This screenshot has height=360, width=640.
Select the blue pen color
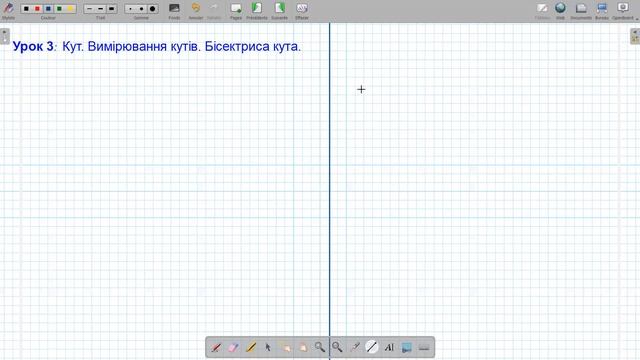click(48, 9)
